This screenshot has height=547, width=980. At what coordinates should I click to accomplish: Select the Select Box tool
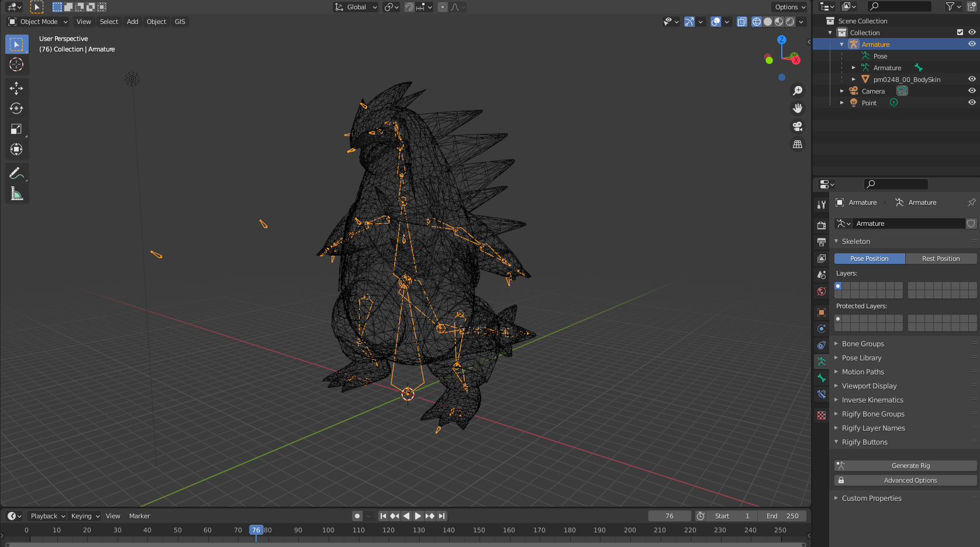[x=16, y=44]
